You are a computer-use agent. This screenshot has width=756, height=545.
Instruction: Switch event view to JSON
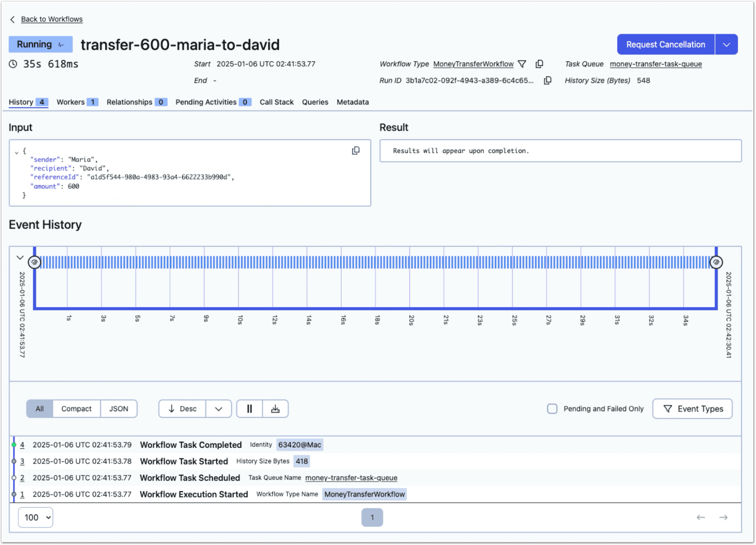click(x=118, y=409)
